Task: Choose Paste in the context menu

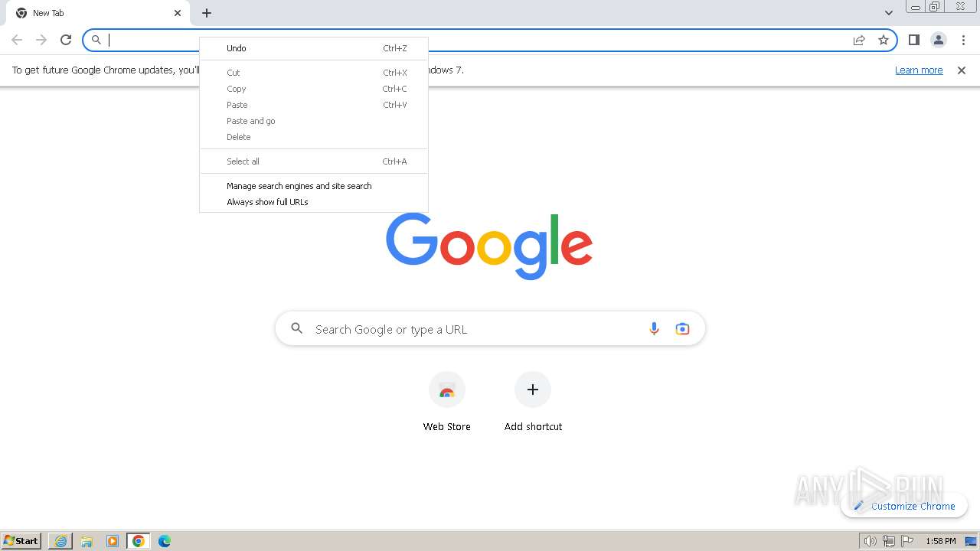Action: 314,105
